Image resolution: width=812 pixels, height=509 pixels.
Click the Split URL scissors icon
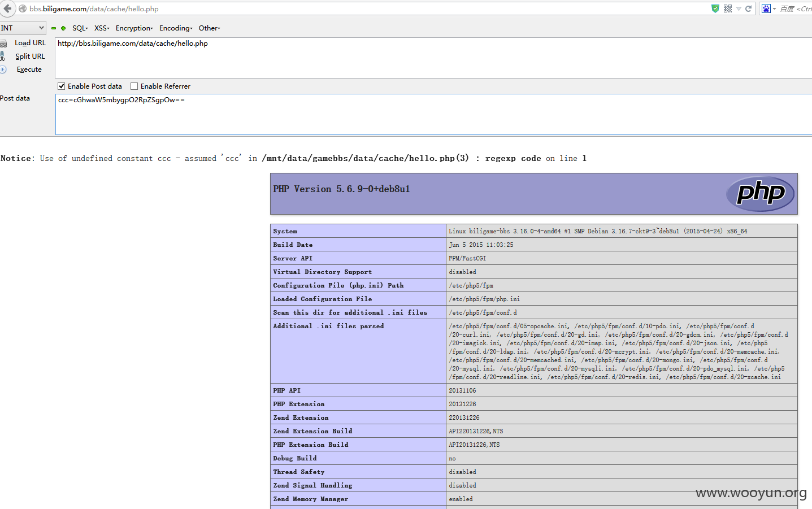click(2, 56)
